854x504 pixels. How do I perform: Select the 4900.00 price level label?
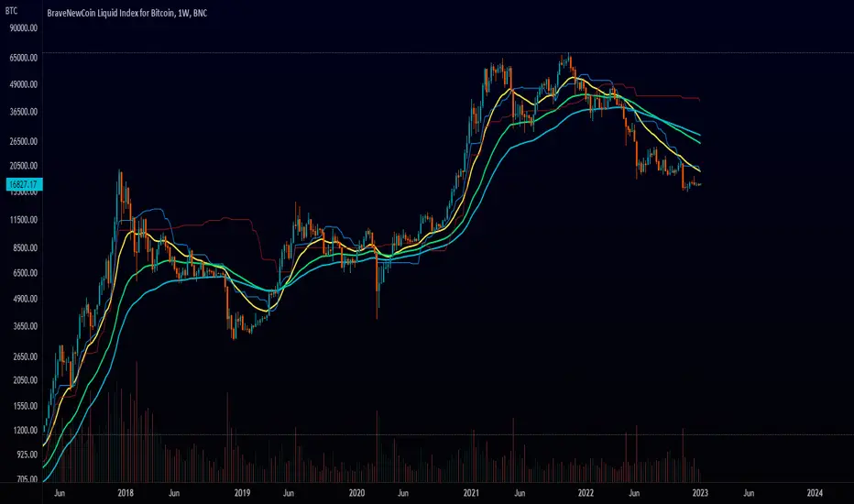click(25, 299)
